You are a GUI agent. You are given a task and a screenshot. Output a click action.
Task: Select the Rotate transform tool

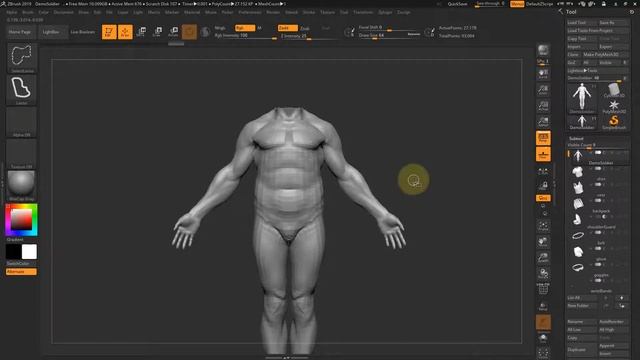coord(173,32)
